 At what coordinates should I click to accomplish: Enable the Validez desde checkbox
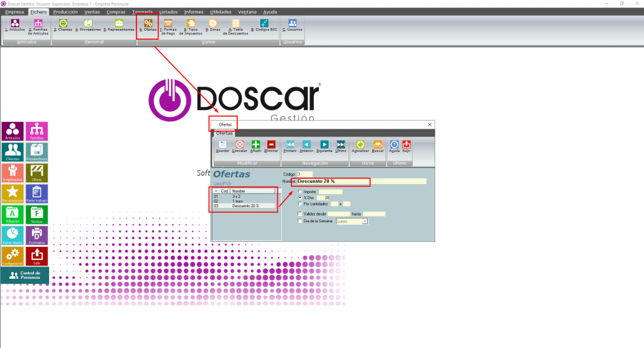(300, 214)
